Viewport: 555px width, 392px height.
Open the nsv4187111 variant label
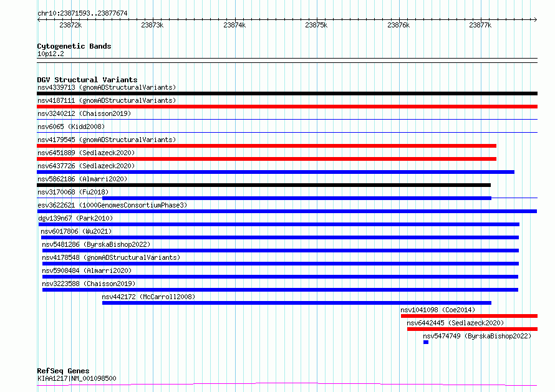[107, 100]
